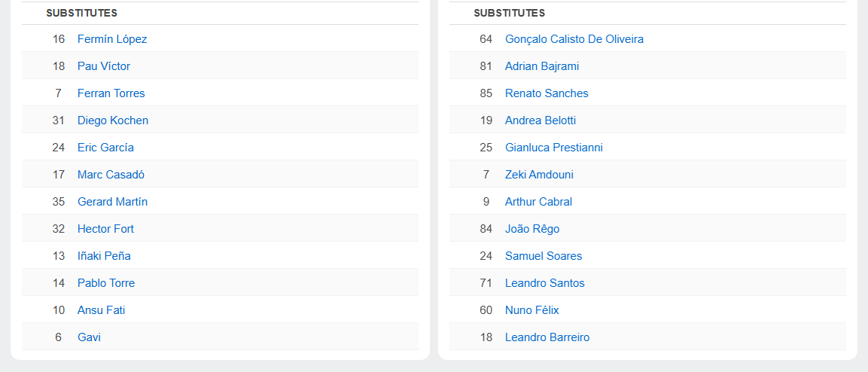Open Fermín López player link
Image resolution: width=868 pixels, height=372 pixels.
tap(112, 39)
